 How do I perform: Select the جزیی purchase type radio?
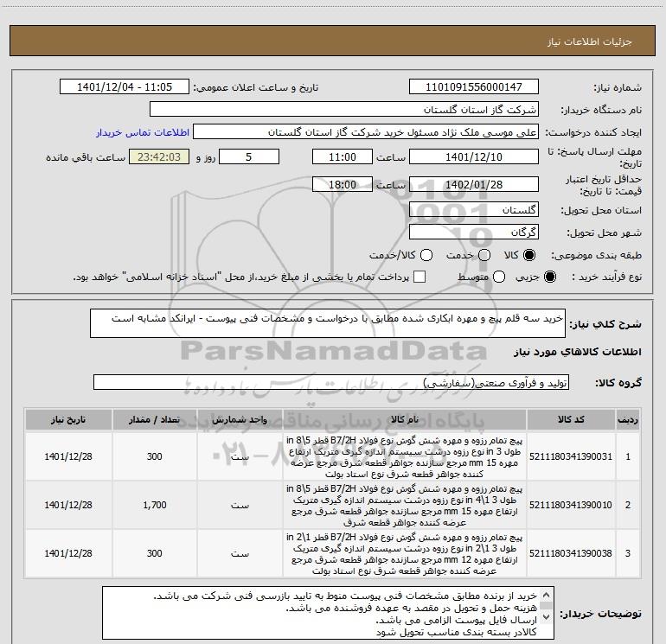[x=549, y=277]
